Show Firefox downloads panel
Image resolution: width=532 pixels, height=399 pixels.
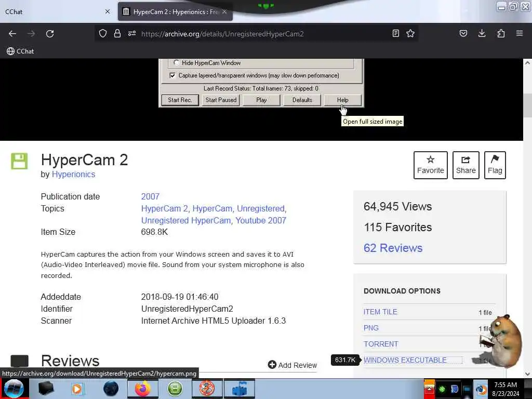click(482, 33)
